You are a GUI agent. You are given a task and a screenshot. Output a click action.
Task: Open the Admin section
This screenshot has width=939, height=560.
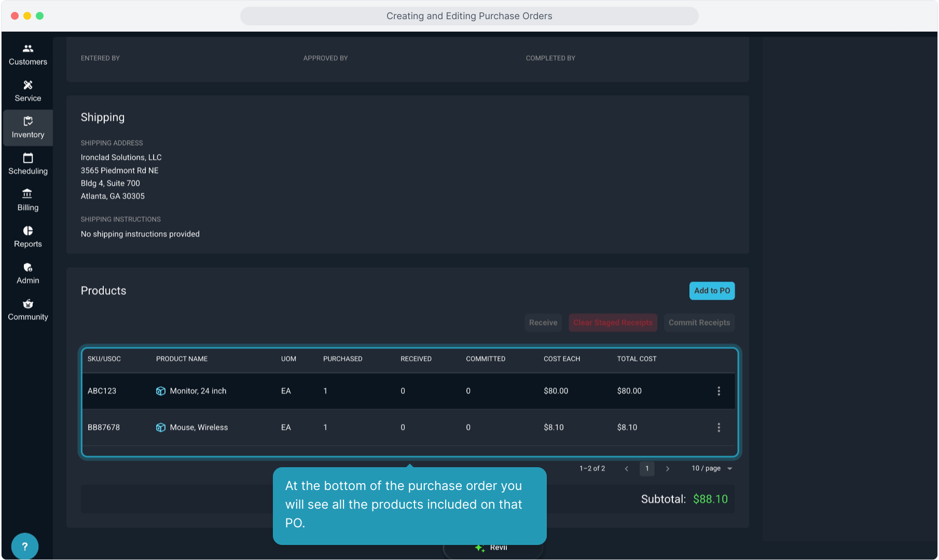pos(28,273)
